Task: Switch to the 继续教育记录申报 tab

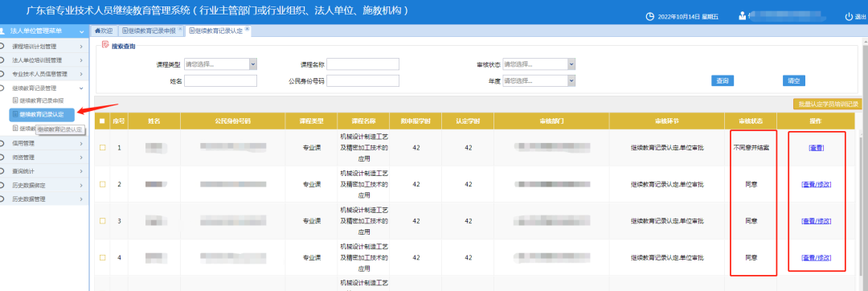Action: (x=151, y=31)
